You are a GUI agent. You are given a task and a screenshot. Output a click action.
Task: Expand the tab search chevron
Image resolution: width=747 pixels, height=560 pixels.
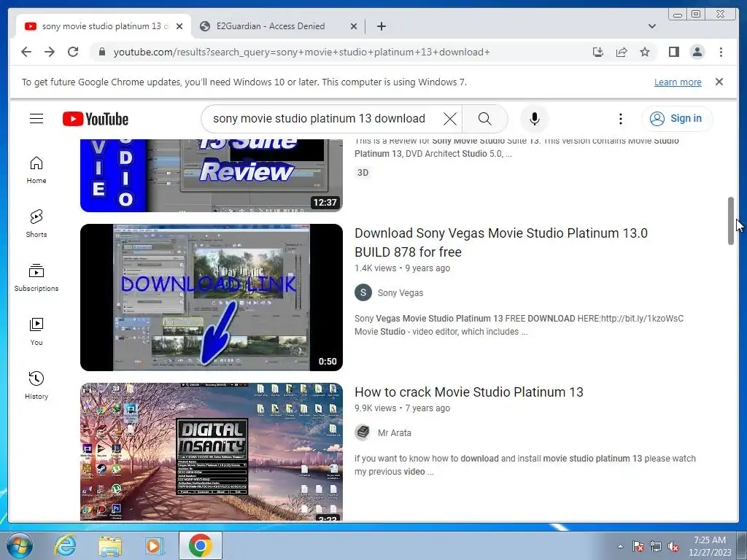[x=651, y=26]
